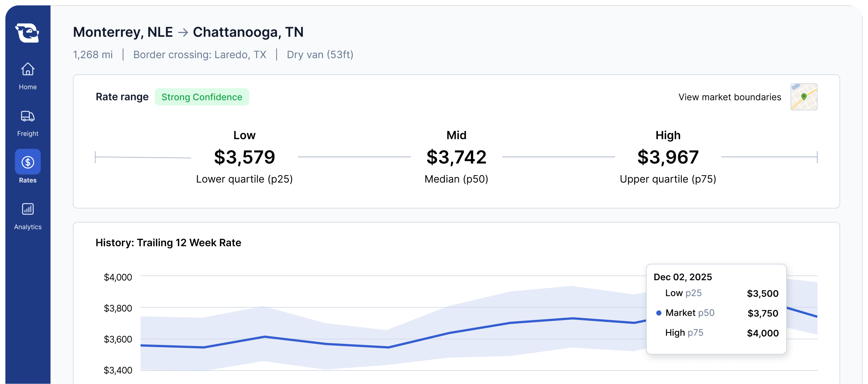Click the Analytics sidebar label
This screenshot has width=868, height=384.
[x=28, y=227]
